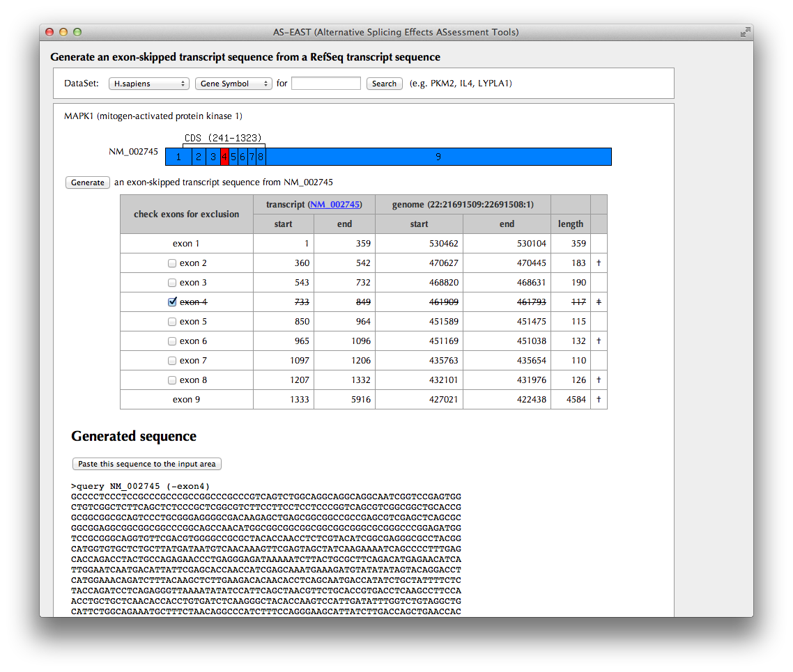Select exon 9 block in transcript diagram
Screen dimensions: 793x672
pos(438,157)
